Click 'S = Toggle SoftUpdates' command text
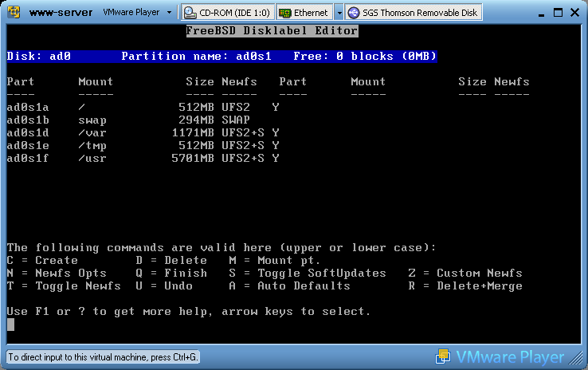588x370 pixels. click(308, 274)
